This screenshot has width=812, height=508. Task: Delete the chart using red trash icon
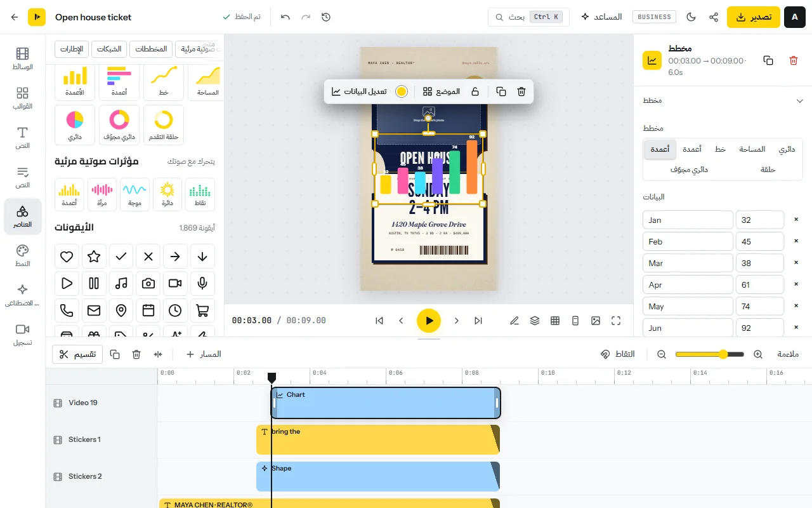point(793,60)
